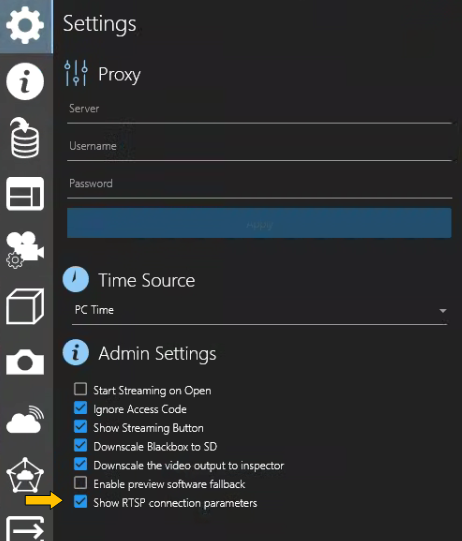Open the camera settings icon
Viewport: 462px width, 541px height.
(25, 250)
